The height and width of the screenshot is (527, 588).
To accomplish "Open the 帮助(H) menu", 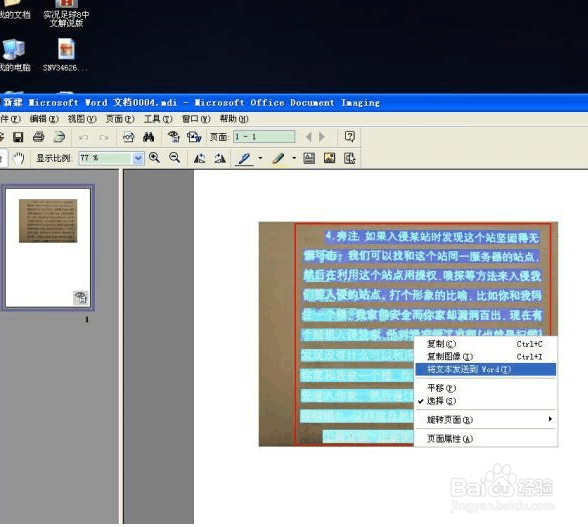I will click(x=234, y=119).
